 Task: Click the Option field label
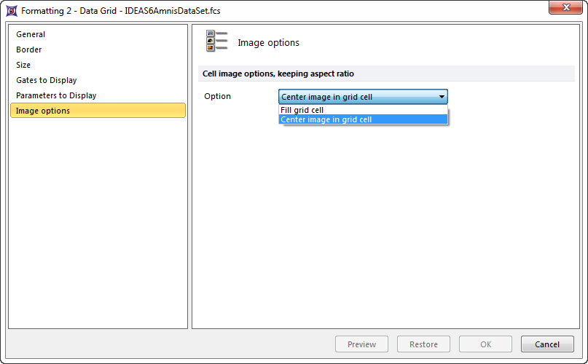[x=217, y=96]
